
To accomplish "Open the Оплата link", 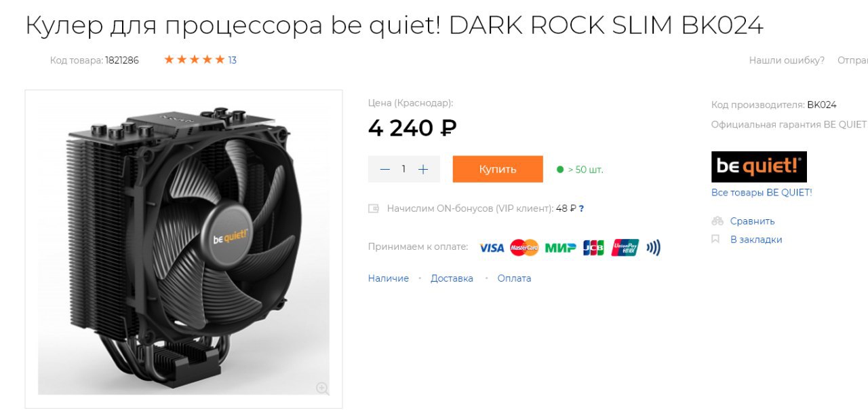I will (x=514, y=278).
